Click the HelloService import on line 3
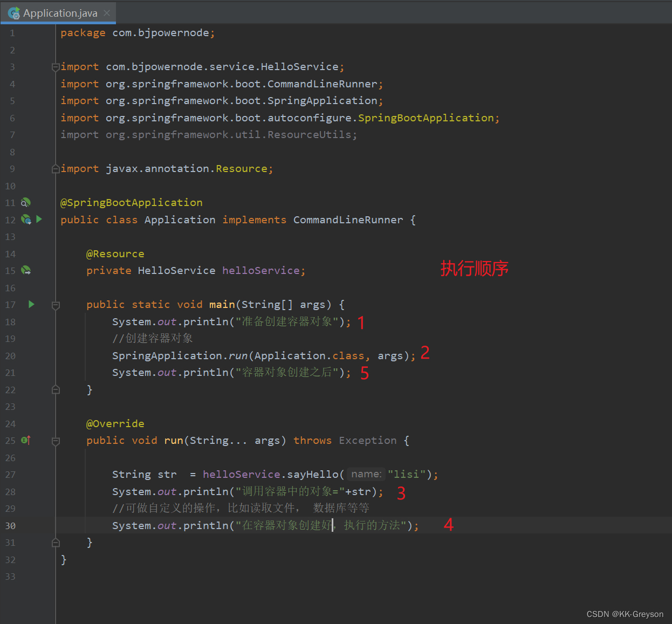This screenshot has height=624, width=672. (202, 67)
